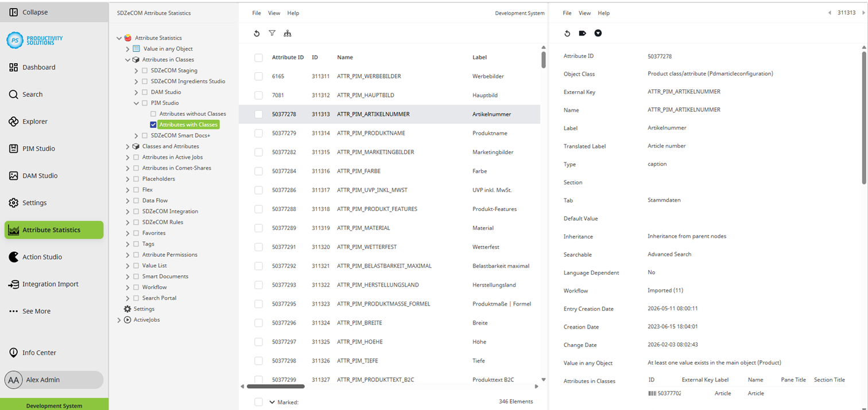Screen dimensions: 868x410
Task: Click the tag icon in detail toolbar
Action: click(583, 33)
